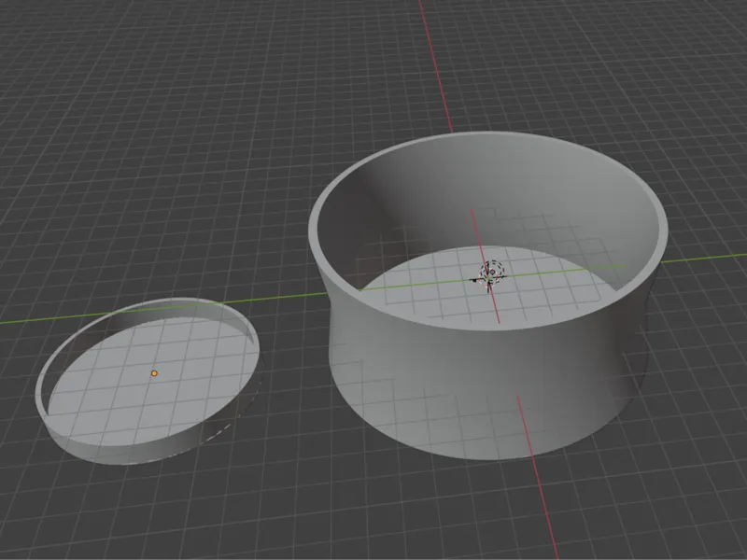Image resolution: width=747 pixels, height=560 pixels.
Task: Select the flat lid object
Action: pos(148,382)
